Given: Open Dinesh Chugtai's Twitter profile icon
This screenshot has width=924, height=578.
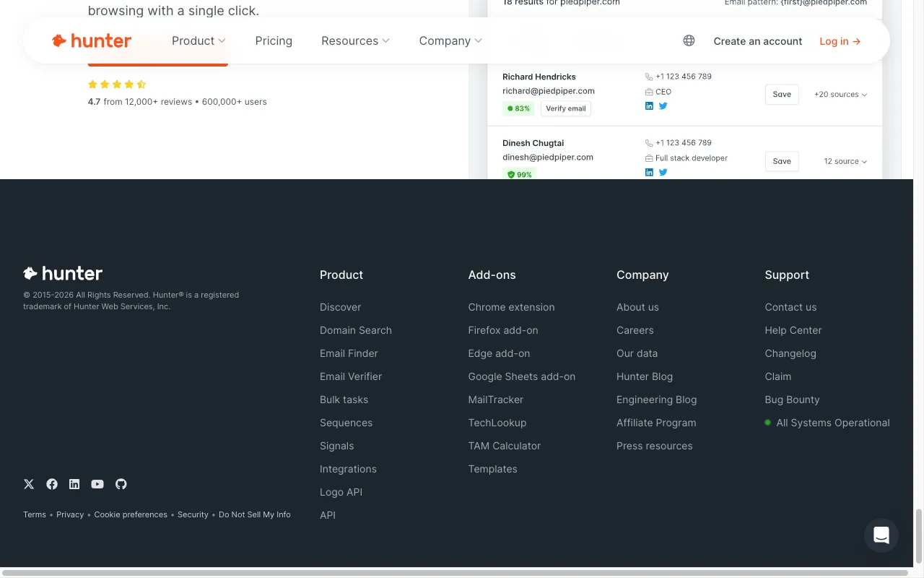Looking at the screenshot, I should (663, 172).
